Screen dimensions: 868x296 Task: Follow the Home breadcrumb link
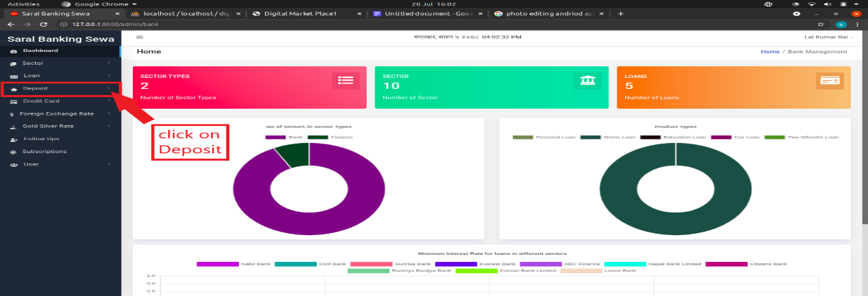770,52
